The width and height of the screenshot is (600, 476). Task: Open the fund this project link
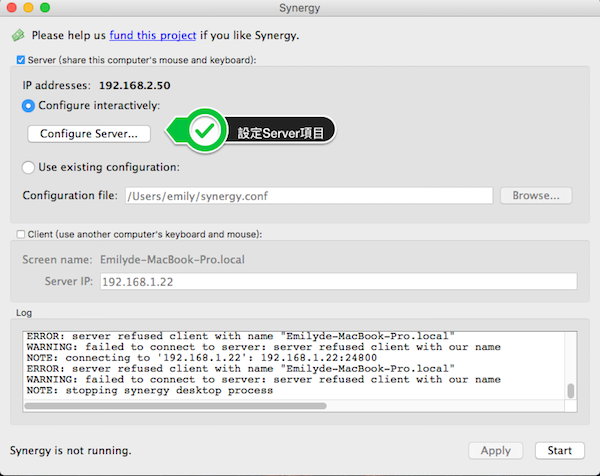(153, 35)
